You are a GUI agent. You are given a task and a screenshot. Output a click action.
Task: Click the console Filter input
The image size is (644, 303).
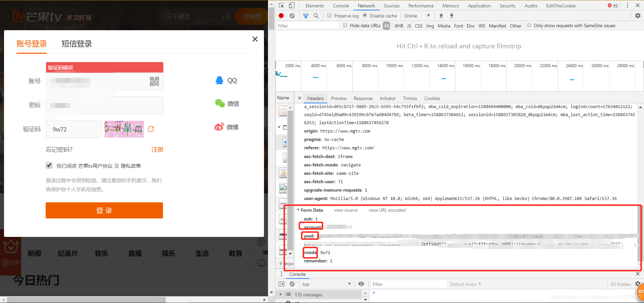tap(409, 284)
